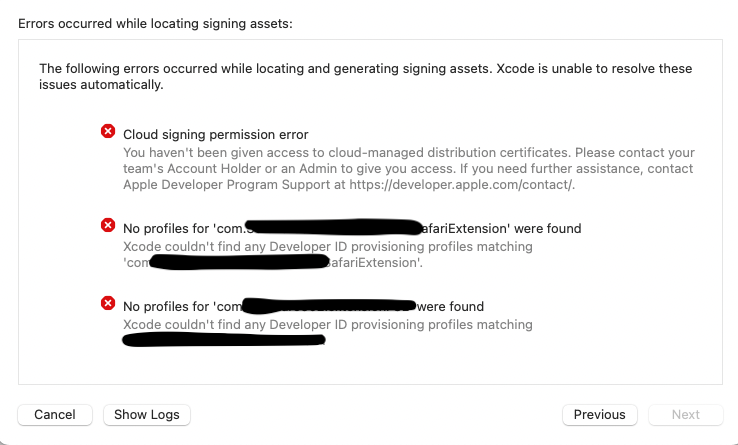738x445 pixels.
Task: Dismiss the dialog with the Cancel button
Action: pyautogui.click(x=55, y=415)
